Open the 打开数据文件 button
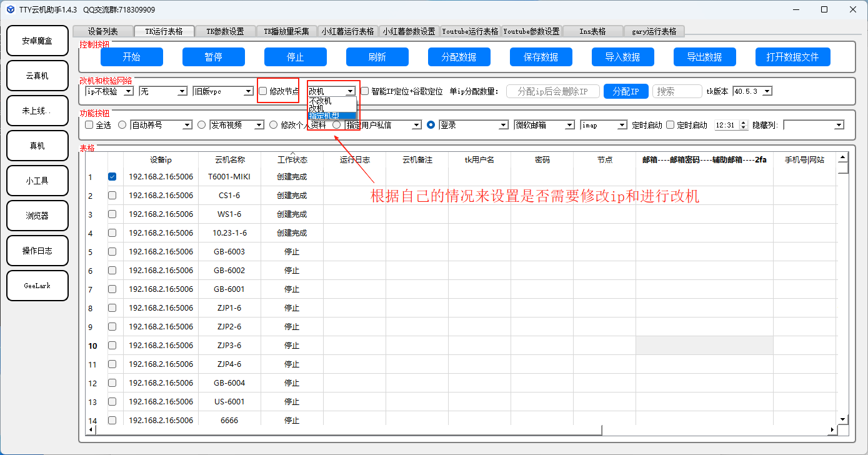 [x=792, y=57]
